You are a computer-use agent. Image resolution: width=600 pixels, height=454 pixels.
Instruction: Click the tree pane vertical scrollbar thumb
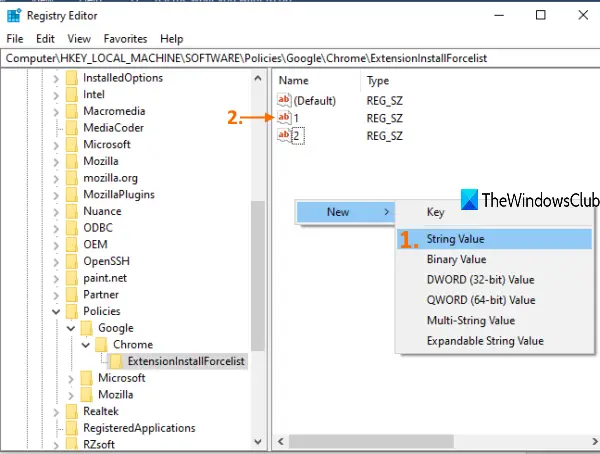click(x=258, y=276)
